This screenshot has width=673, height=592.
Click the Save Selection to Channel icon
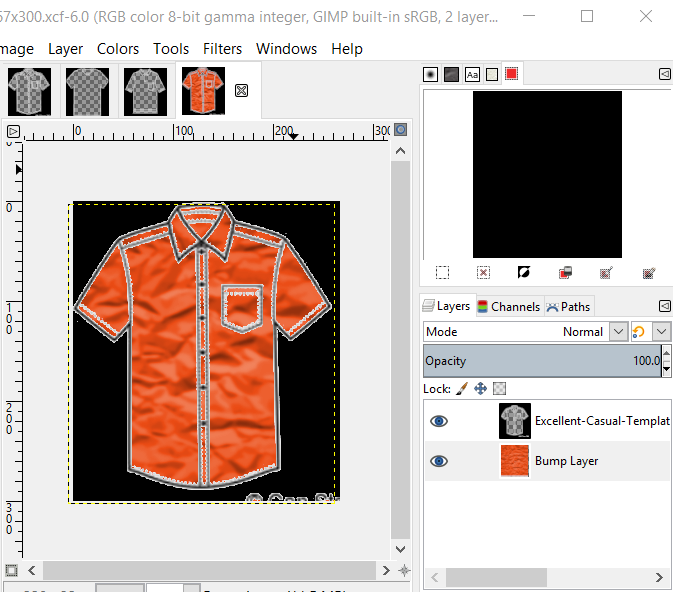pos(565,273)
